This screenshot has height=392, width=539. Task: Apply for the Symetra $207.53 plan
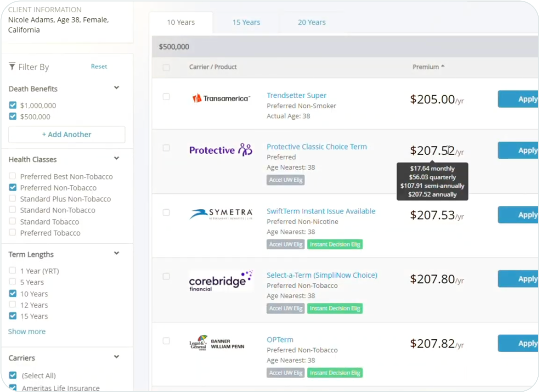click(x=518, y=215)
